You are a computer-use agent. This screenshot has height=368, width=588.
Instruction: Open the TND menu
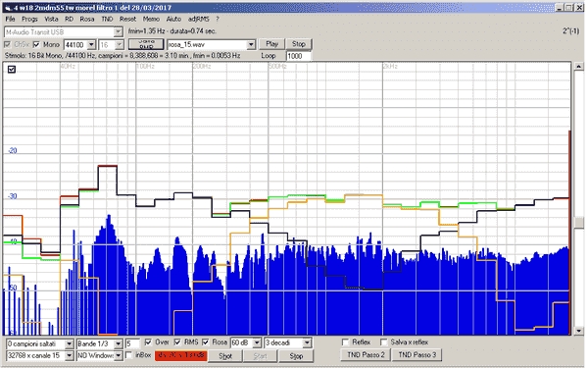point(107,20)
